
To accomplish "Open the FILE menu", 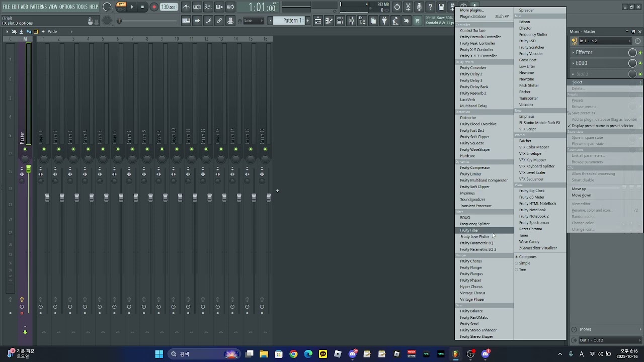I will point(7,7).
